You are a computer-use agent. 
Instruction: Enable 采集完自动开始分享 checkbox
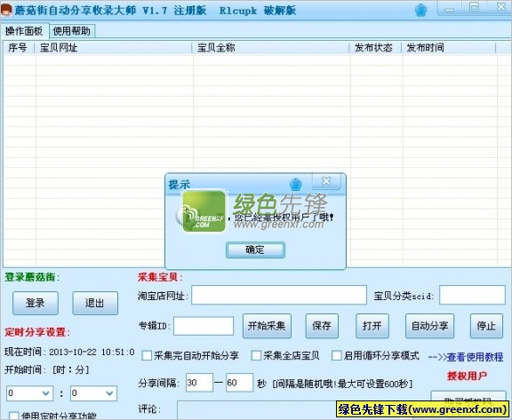(x=147, y=355)
